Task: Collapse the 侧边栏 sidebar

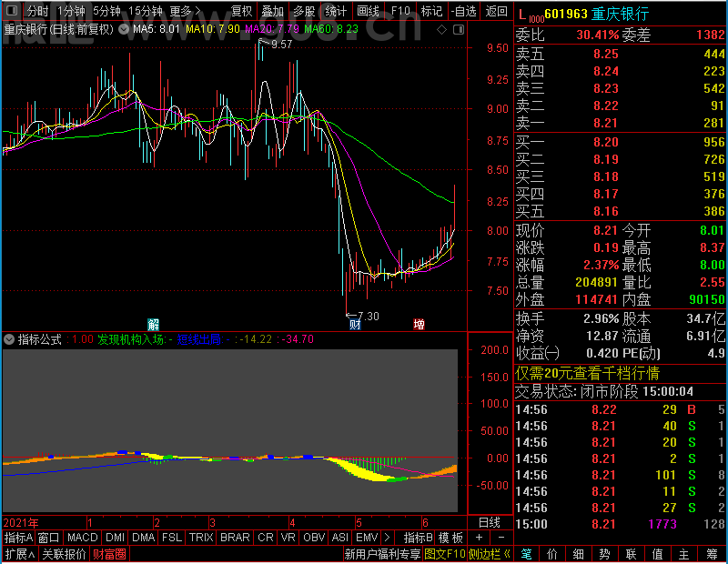Action: click(x=490, y=554)
